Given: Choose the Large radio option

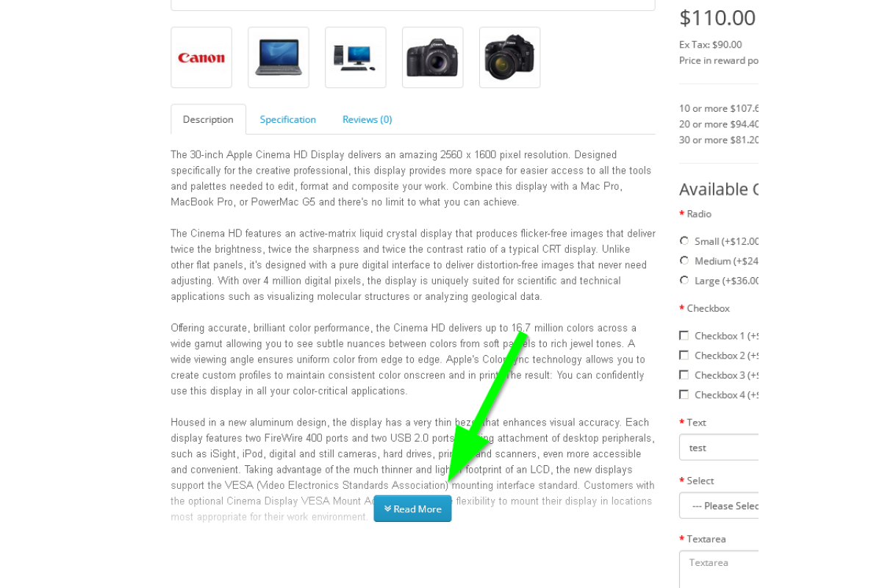Looking at the screenshot, I should (x=684, y=280).
